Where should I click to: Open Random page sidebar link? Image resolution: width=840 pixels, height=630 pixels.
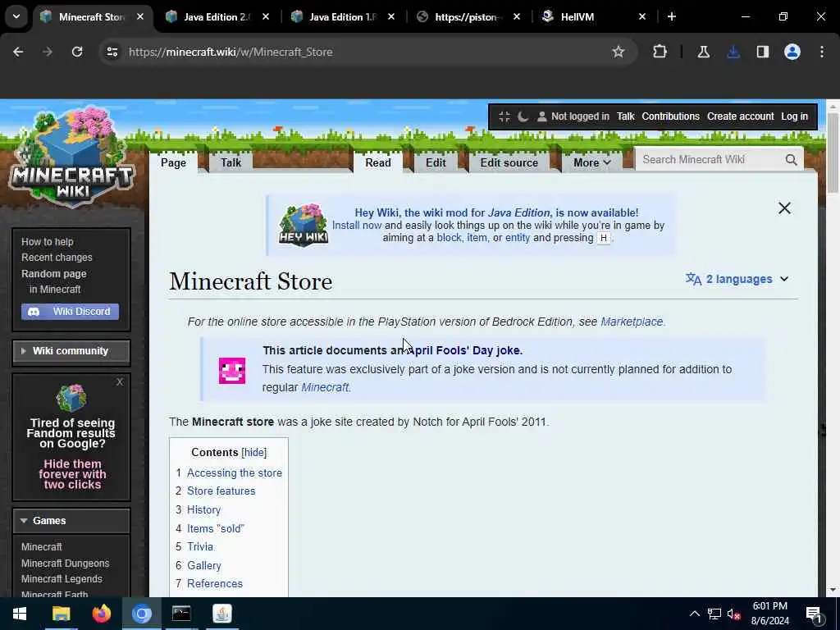(53, 274)
